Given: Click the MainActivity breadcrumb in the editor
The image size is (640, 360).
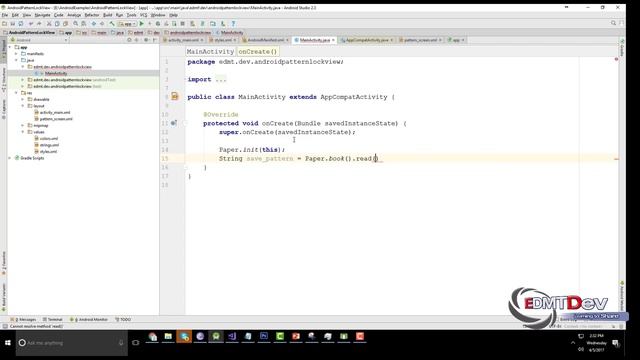Looking at the screenshot, I should point(210,51).
